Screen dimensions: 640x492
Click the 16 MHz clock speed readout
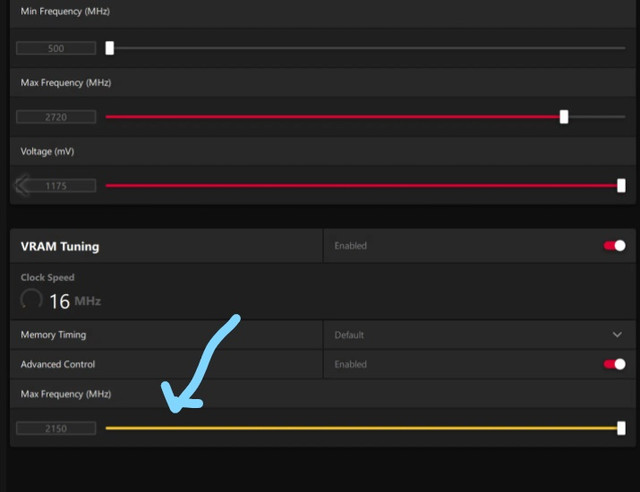click(75, 301)
